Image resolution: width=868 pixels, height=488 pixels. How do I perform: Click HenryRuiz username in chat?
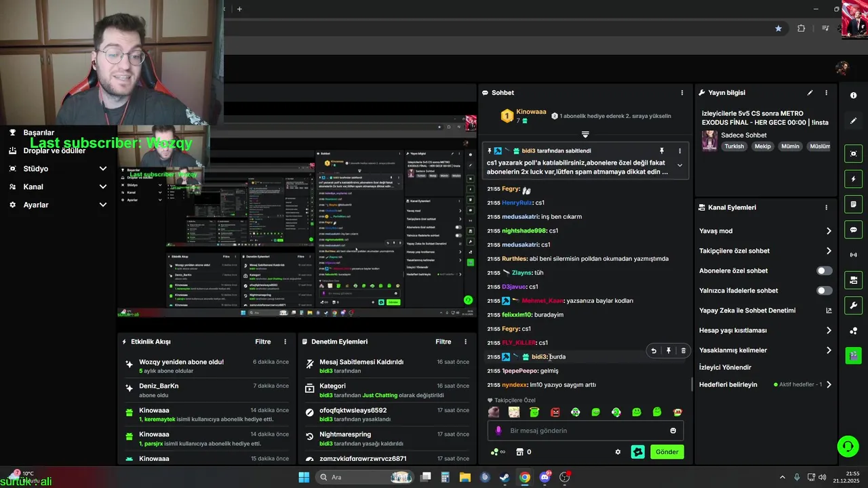tap(517, 203)
